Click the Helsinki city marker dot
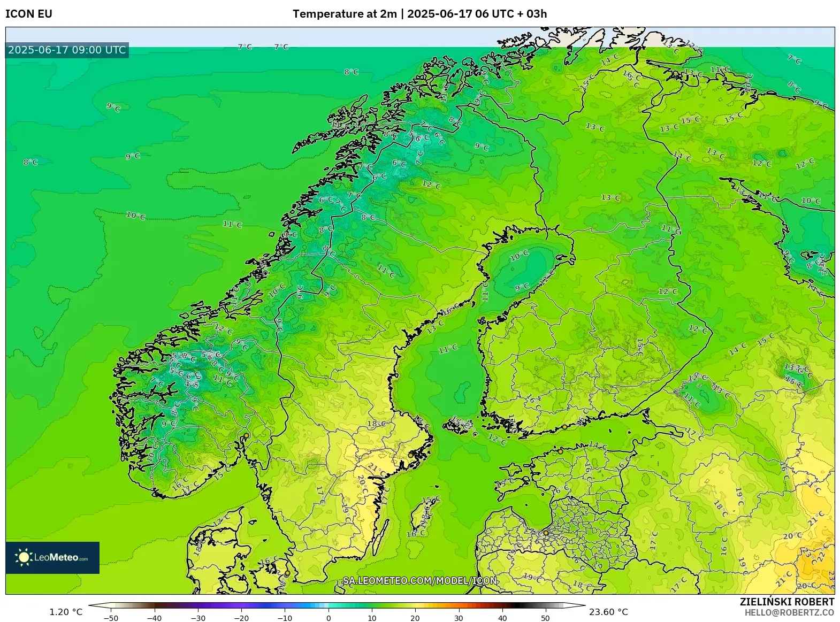The image size is (840, 622). (564, 427)
